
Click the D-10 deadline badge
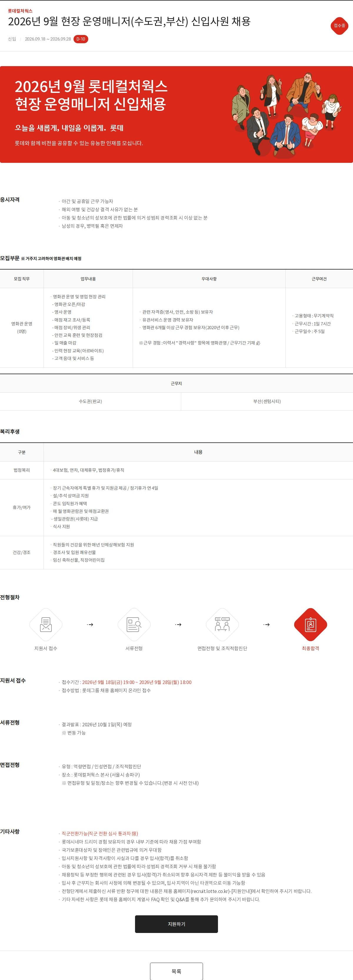[81, 39]
